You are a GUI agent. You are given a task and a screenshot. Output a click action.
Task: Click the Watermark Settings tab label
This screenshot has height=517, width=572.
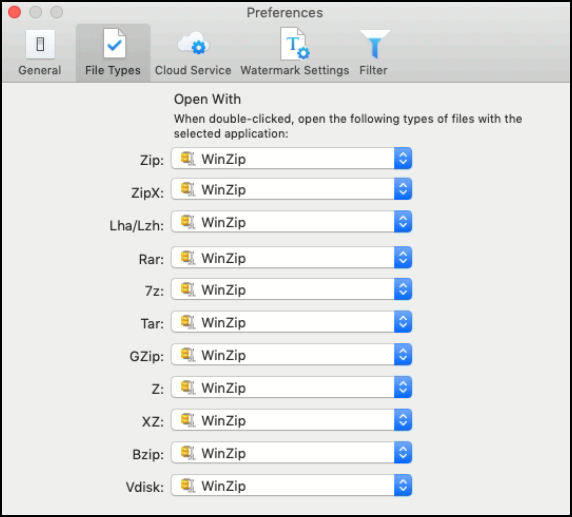click(x=294, y=70)
